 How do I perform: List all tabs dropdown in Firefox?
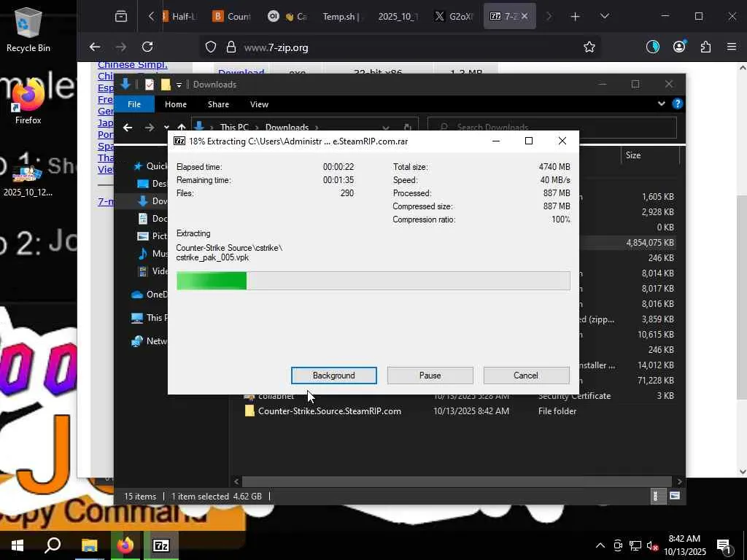coord(604,16)
